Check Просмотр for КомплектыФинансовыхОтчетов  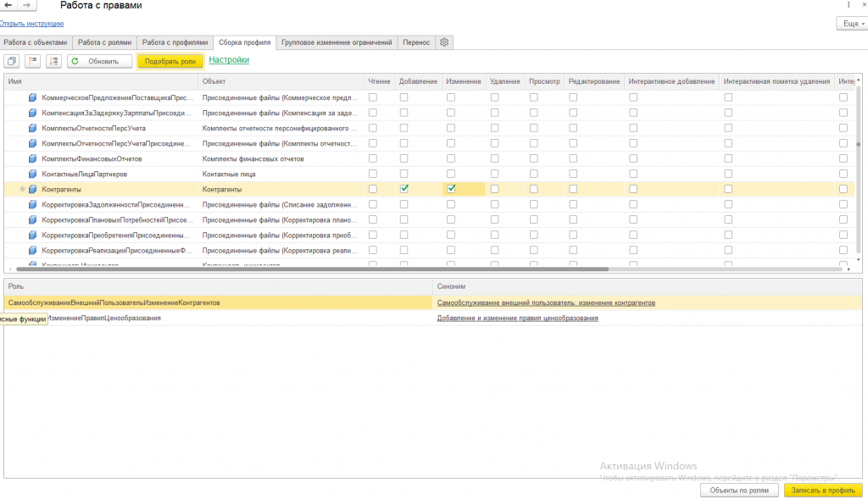click(534, 158)
